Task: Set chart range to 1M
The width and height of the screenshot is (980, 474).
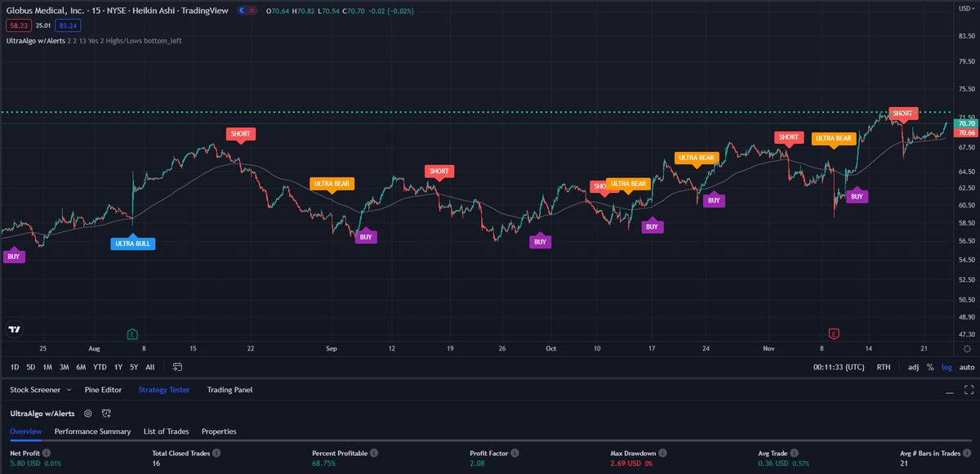Action: pyautogui.click(x=47, y=367)
